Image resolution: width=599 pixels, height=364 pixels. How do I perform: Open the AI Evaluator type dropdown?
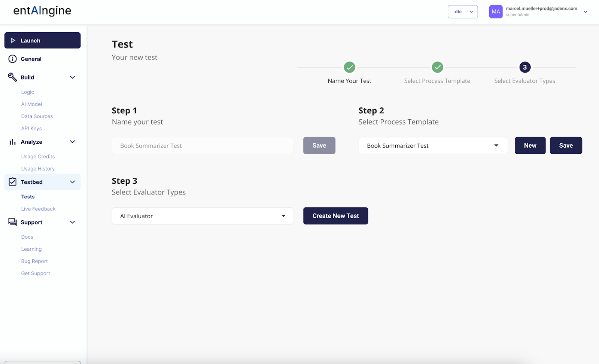(202, 216)
